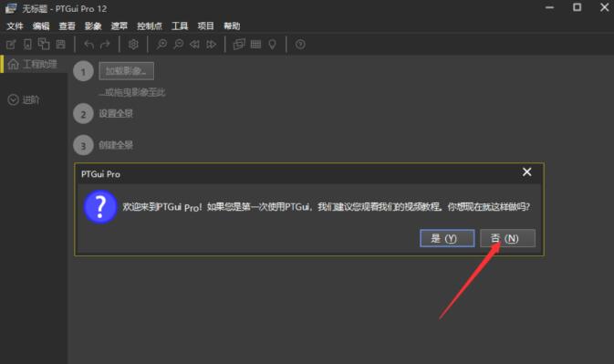
Task: Open the 查看 menu
Action: point(67,26)
